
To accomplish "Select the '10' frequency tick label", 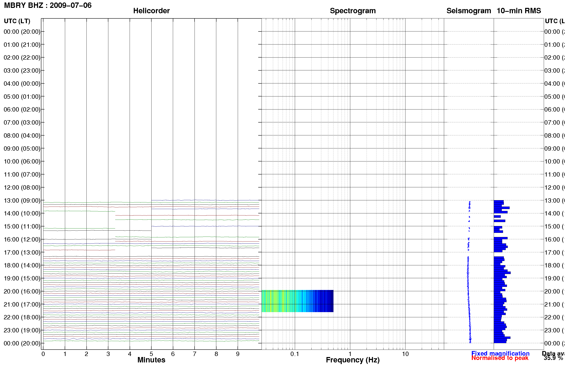I will pyautogui.click(x=405, y=354).
